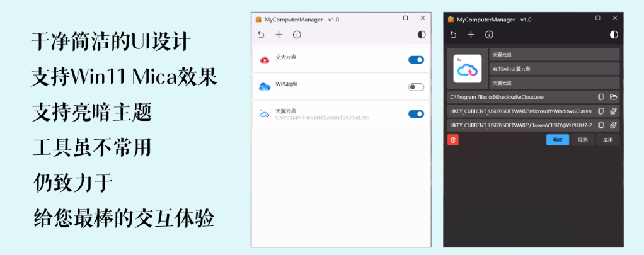Click the back arrow in the light window
This screenshot has width=644, height=255.
click(x=261, y=35)
